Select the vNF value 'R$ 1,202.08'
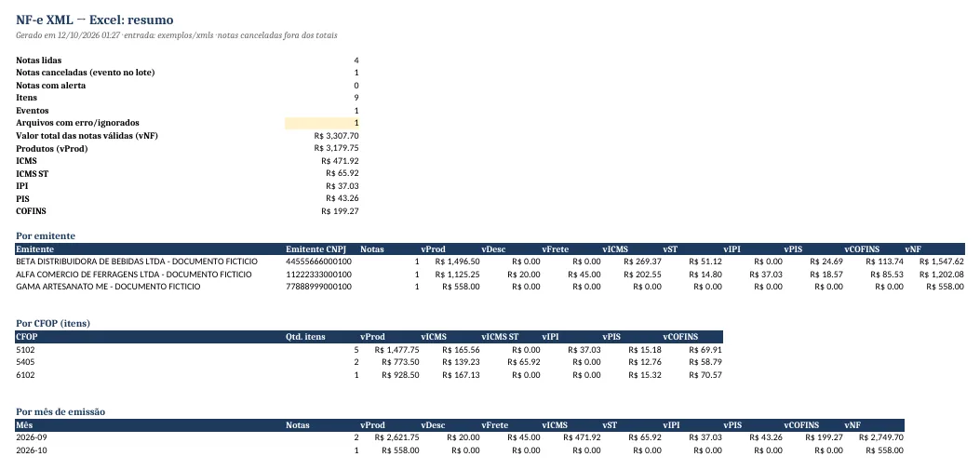 [941, 275]
